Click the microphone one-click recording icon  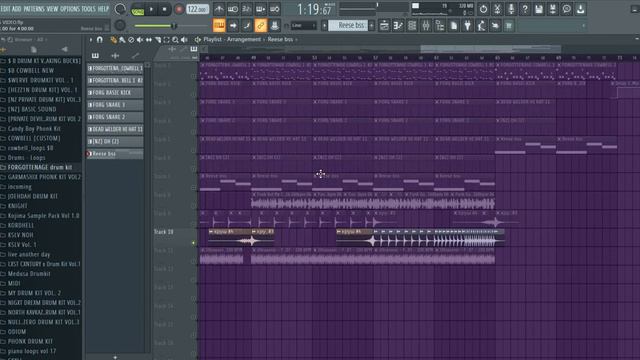coord(511,9)
